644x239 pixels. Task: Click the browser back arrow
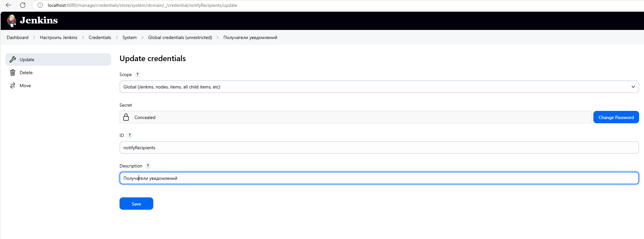tap(8, 5)
